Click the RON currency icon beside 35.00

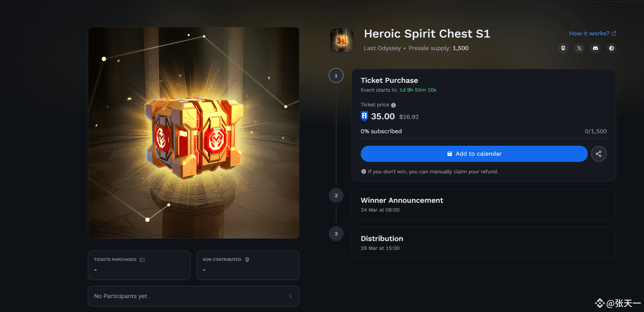click(364, 116)
